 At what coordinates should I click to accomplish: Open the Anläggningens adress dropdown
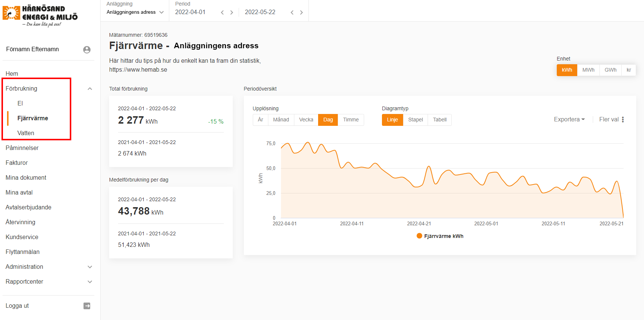click(135, 12)
